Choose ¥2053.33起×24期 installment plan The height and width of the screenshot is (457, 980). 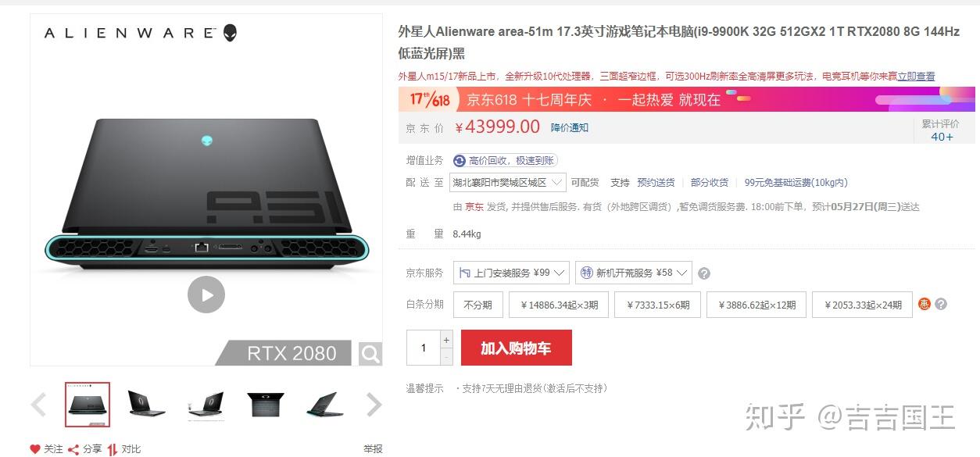pyautogui.click(x=862, y=305)
